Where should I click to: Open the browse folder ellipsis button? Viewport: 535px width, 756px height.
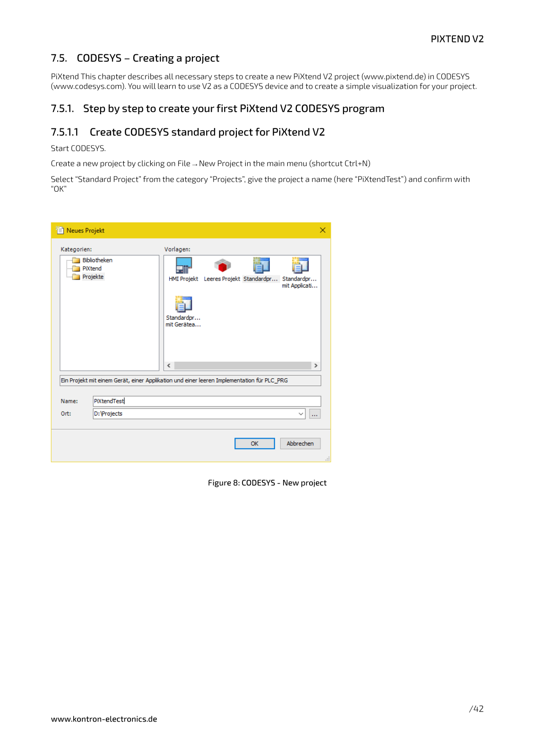coord(315,414)
